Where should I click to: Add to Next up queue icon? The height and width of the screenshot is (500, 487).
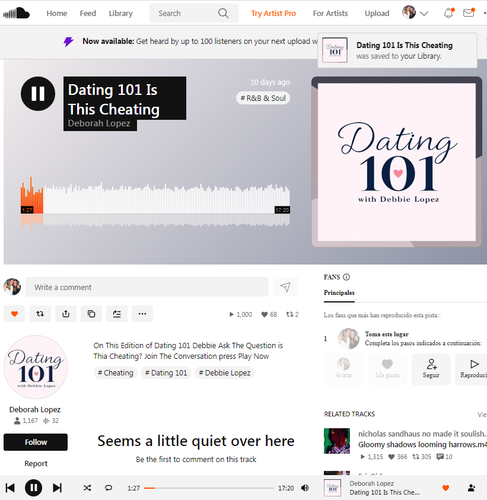point(117,314)
